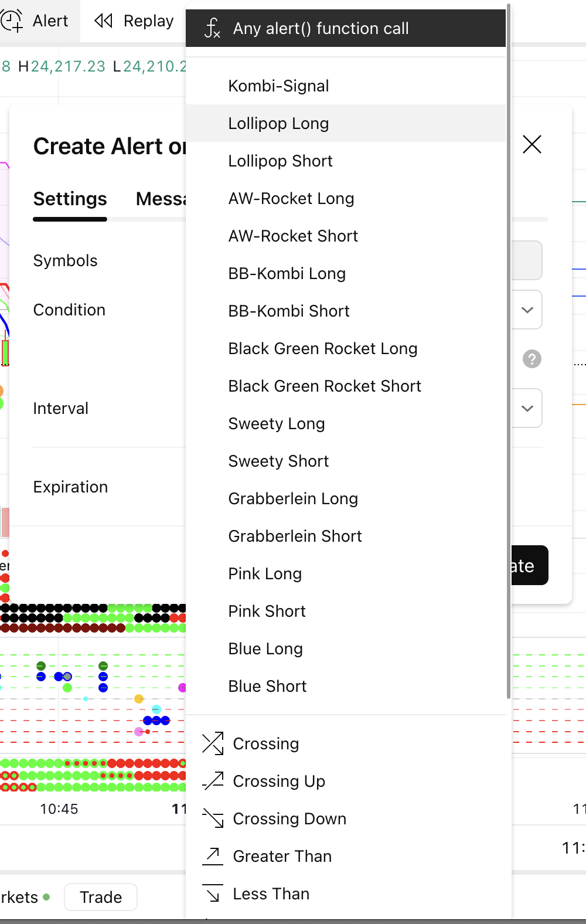Viewport: 586px width, 924px height.
Task: Pick the Black Green Rocket Short option
Action: [325, 386]
